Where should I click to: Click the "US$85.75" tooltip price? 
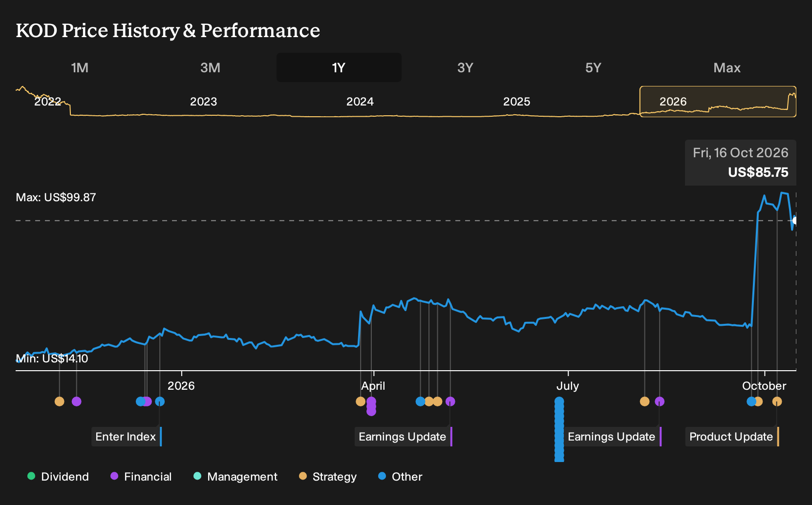[x=758, y=172]
